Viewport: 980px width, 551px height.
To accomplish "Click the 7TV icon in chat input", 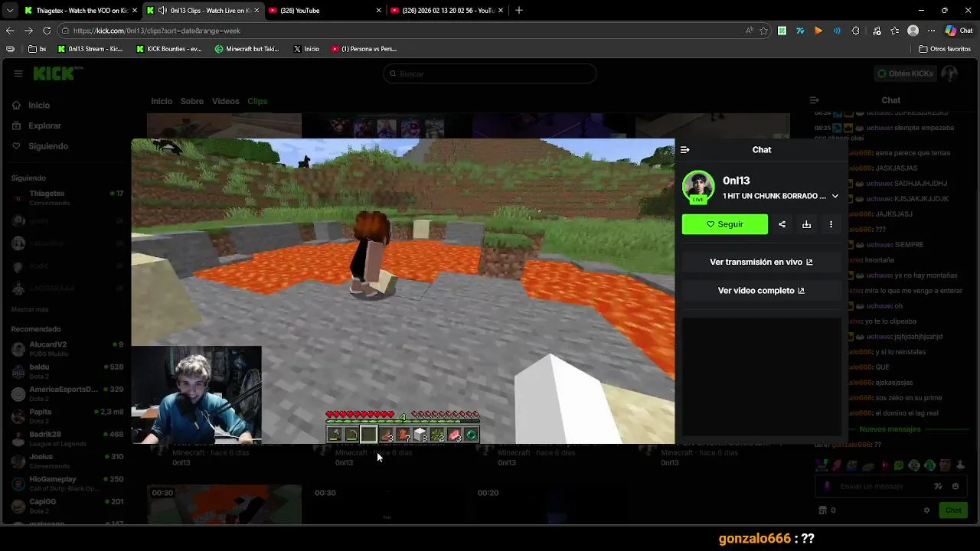I will click(x=938, y=486).
